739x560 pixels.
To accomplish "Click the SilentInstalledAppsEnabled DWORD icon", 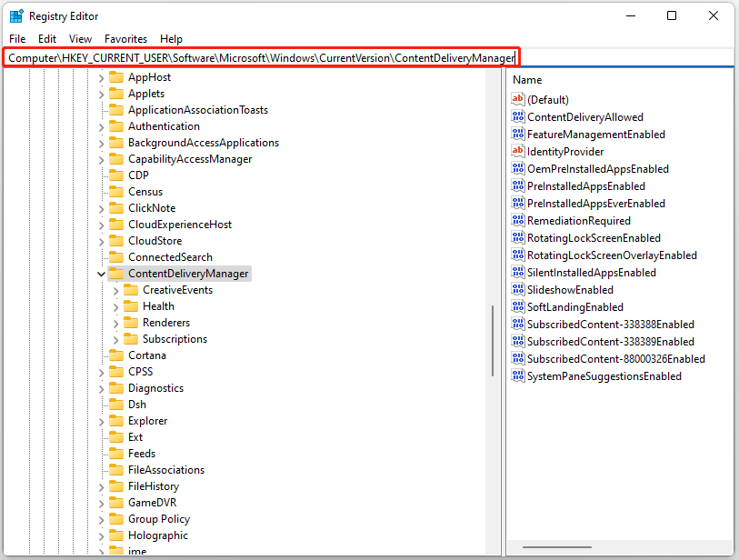I will point(518,272).
